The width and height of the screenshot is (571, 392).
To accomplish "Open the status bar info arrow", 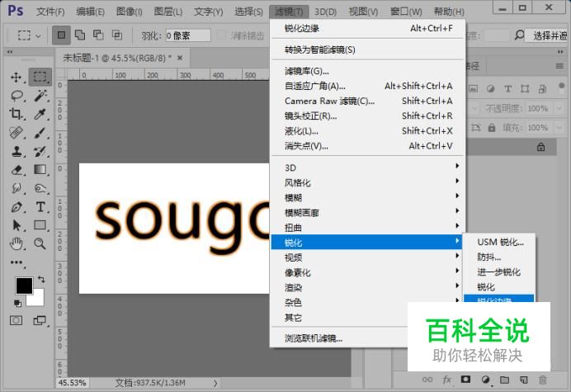I will pos(215,383).
